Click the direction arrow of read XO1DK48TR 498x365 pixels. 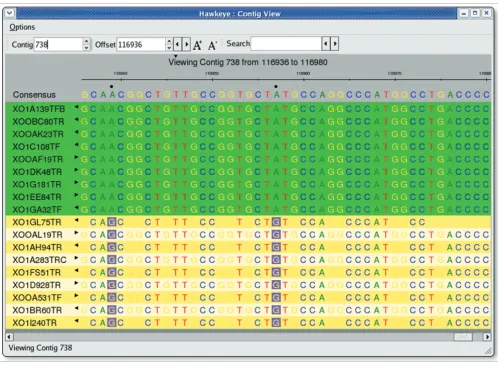click(x=76, y=170)
